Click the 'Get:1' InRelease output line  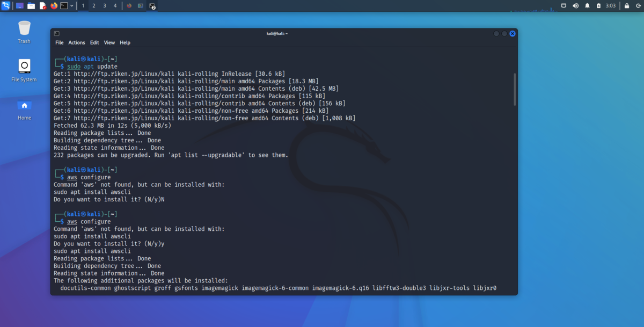coord(169,74)
